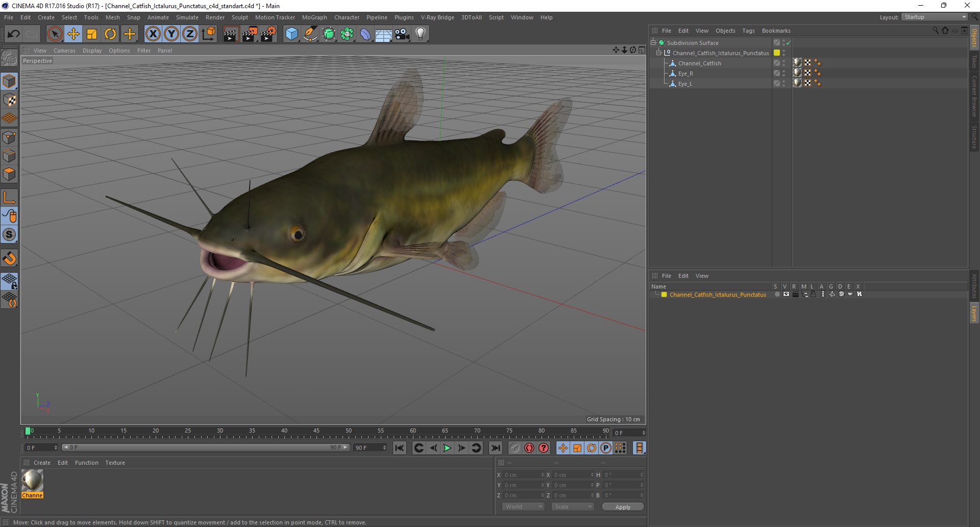
Task: Activate the Move tool
Action: click(x=73, y=34)
